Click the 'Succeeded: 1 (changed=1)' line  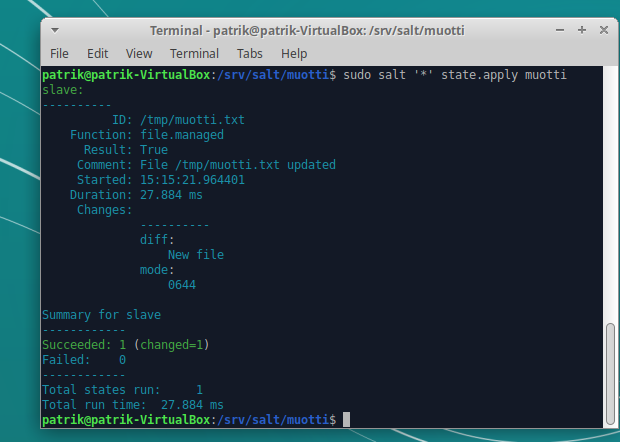(x=125, y=345)
